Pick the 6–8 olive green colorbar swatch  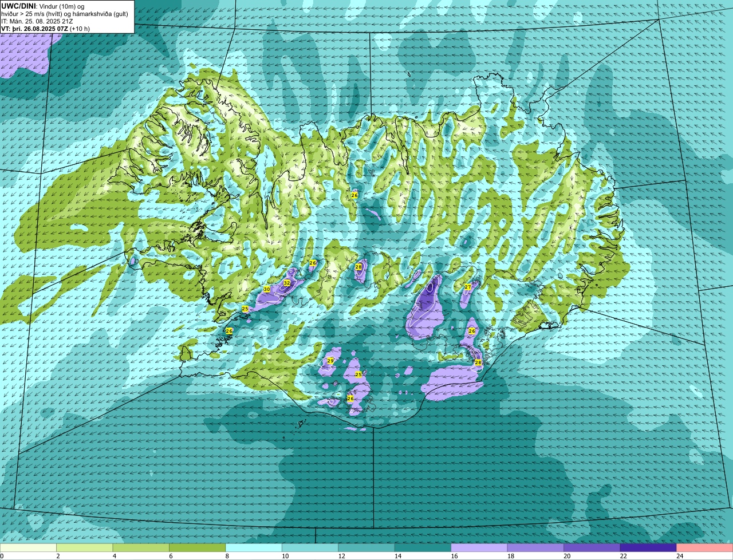(198, 547)
